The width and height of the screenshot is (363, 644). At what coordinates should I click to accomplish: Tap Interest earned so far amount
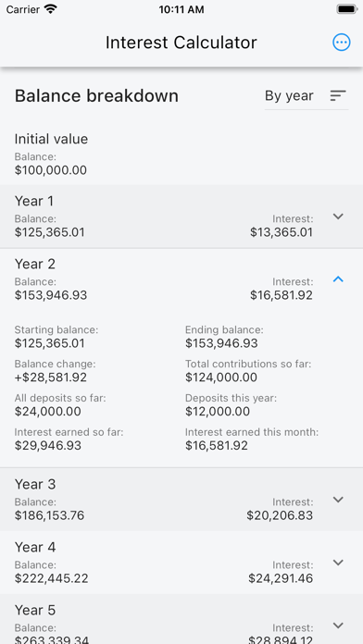[47, 446]
